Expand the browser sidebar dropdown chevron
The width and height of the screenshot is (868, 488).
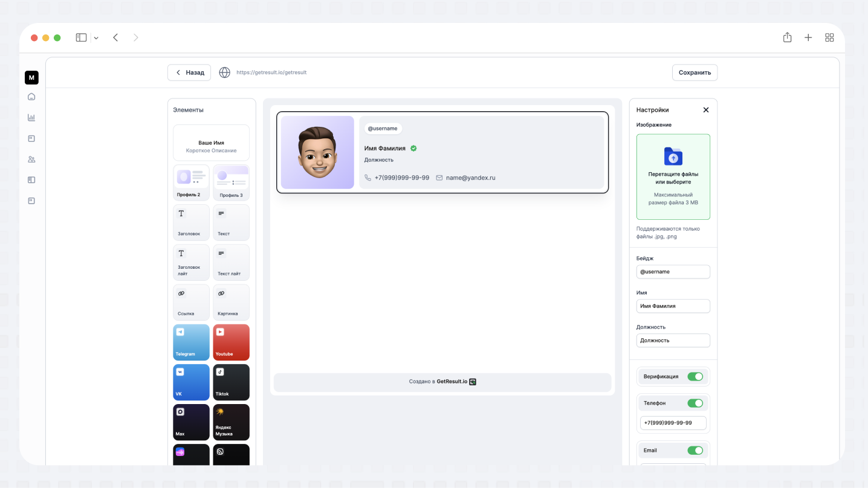[x=96, y=38]
